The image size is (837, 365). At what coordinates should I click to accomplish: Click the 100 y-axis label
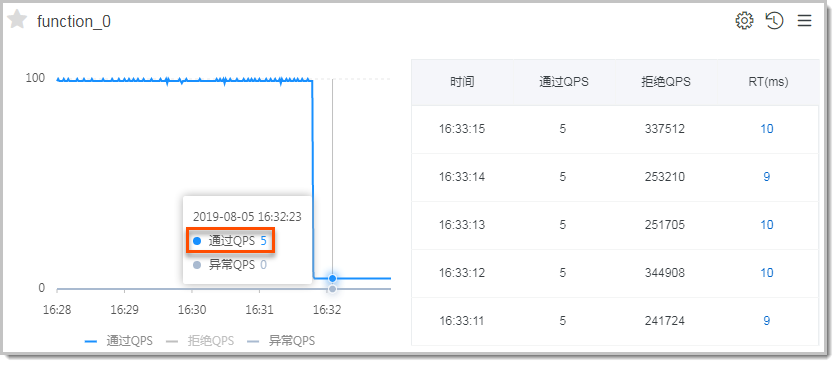tap(35, 78)
